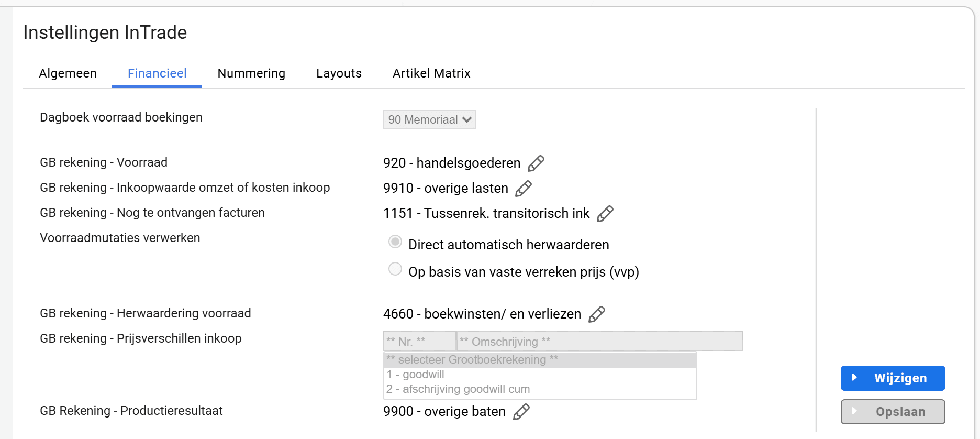The image size is (980, 439).
Task: Click the Wijzigen button
Action: [893, 378]
